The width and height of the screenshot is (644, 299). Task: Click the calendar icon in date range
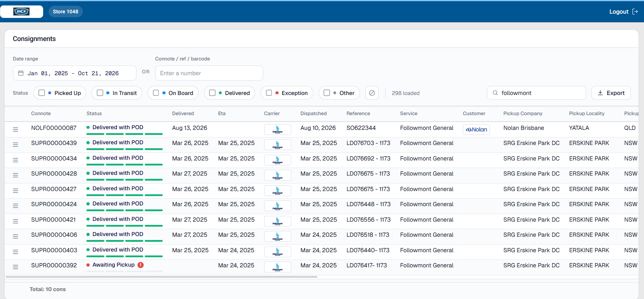[x=21, y=73]
